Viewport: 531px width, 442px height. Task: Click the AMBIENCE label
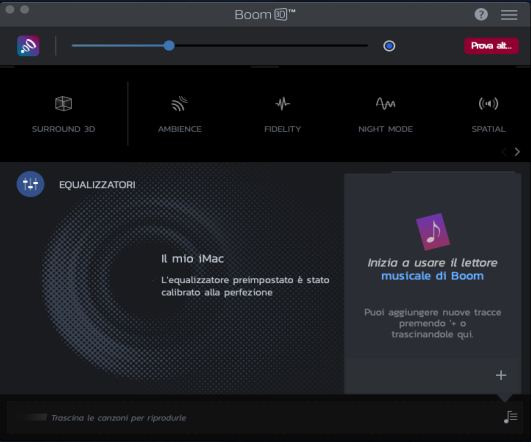(x=179, y=129)
